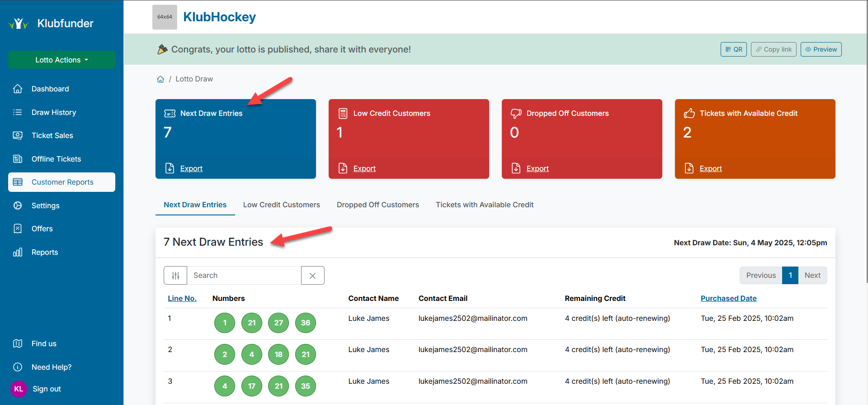Click Next Draw Date text
Image resolution: width=868 pixels, height=405 pixels.
750,243
